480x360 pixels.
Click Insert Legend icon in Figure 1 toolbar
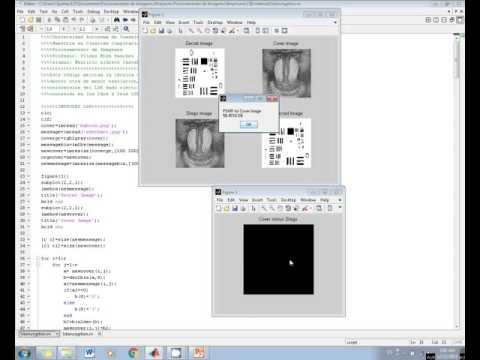tap(266, 31)
